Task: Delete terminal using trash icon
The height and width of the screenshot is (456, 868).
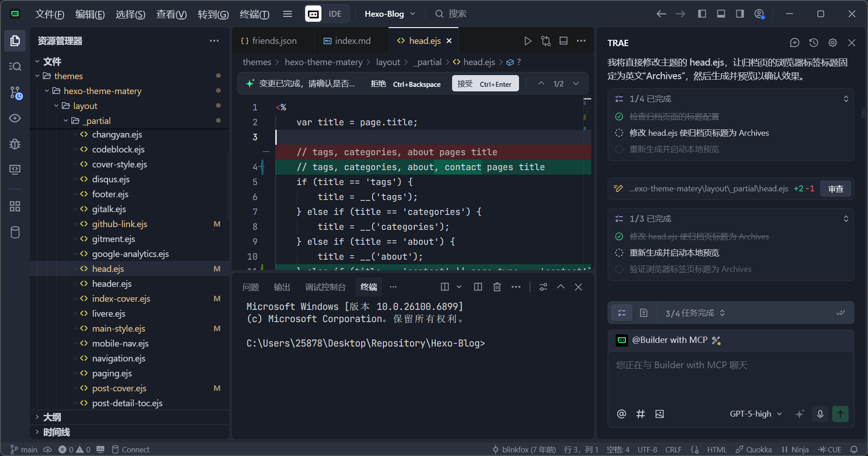Action: click(497, 287)
